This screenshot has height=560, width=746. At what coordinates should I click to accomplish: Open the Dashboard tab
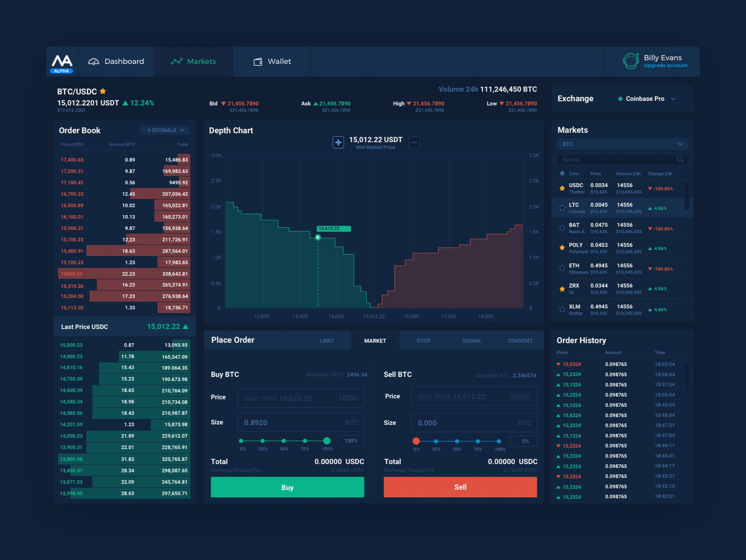(116, 62)
